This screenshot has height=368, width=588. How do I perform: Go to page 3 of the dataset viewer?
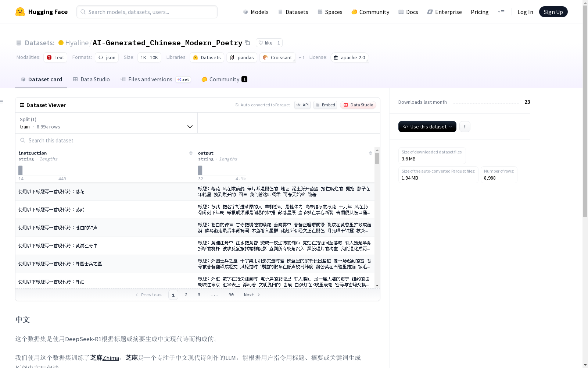click(199, 295)
